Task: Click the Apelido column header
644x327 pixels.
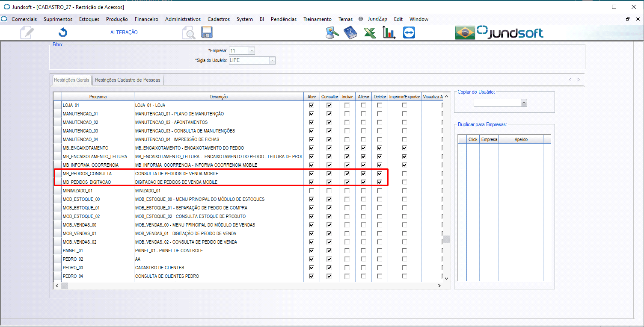Action: coord(521,139)
